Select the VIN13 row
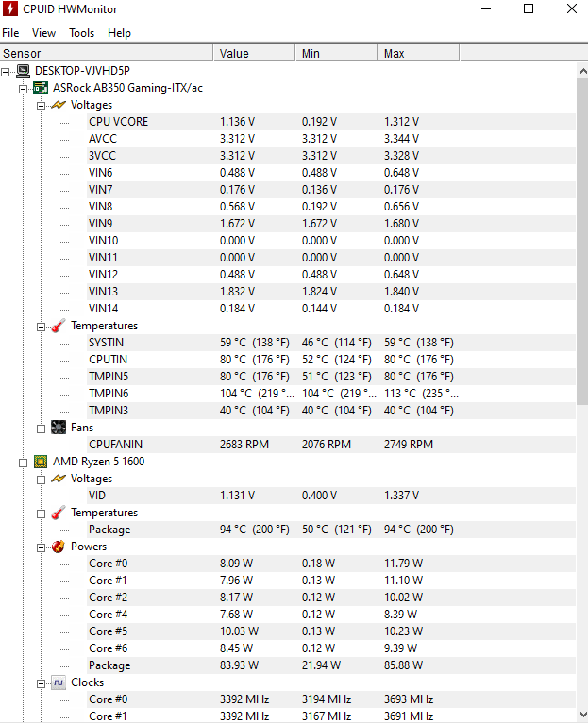 point(331,292)
